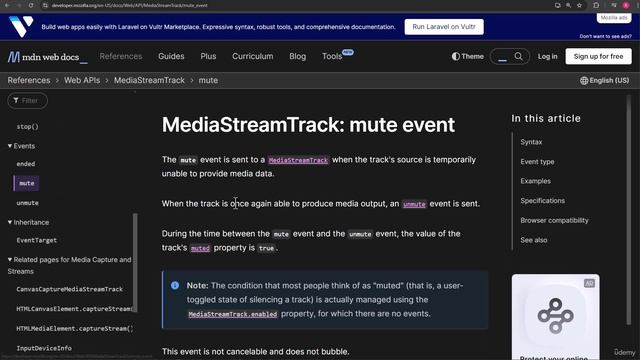
Task: Open the MDN web docs home logo
Action: [x=47, y=57]
